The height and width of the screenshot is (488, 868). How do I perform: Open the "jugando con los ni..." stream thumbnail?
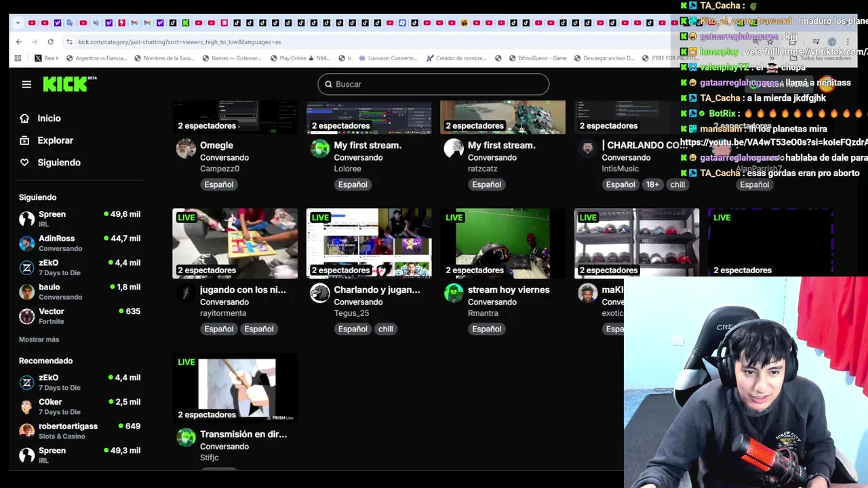click(235, 243)
